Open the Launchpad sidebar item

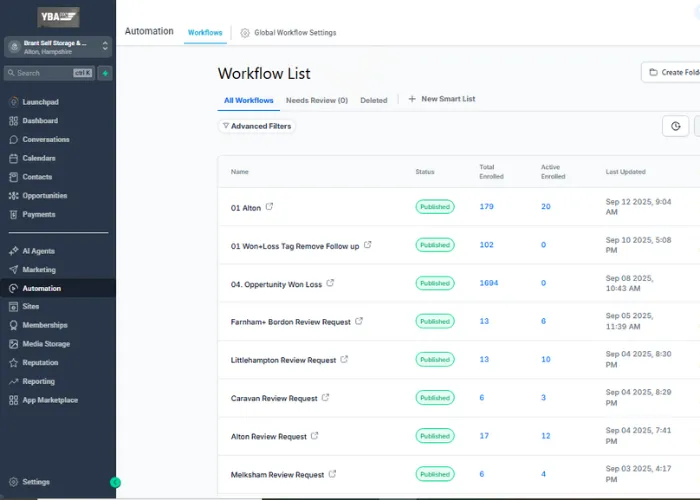pyautogui.click(x=40, y=102)
